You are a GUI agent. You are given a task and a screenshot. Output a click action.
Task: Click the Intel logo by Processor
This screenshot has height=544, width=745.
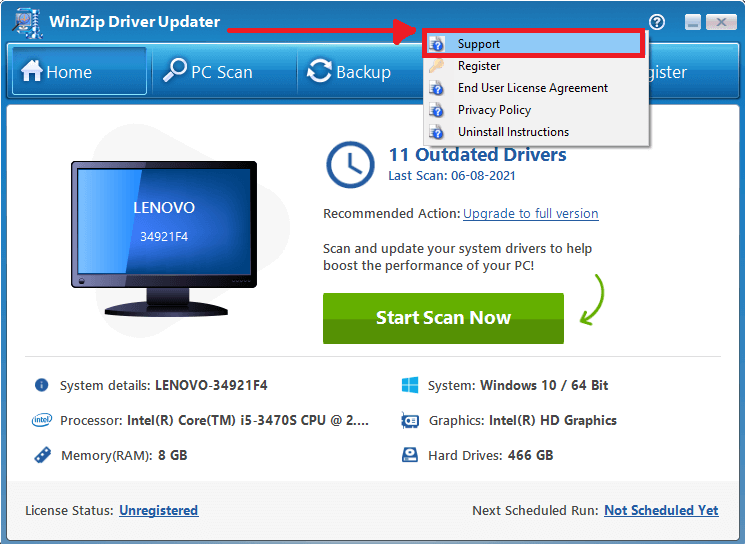[41, 420]
